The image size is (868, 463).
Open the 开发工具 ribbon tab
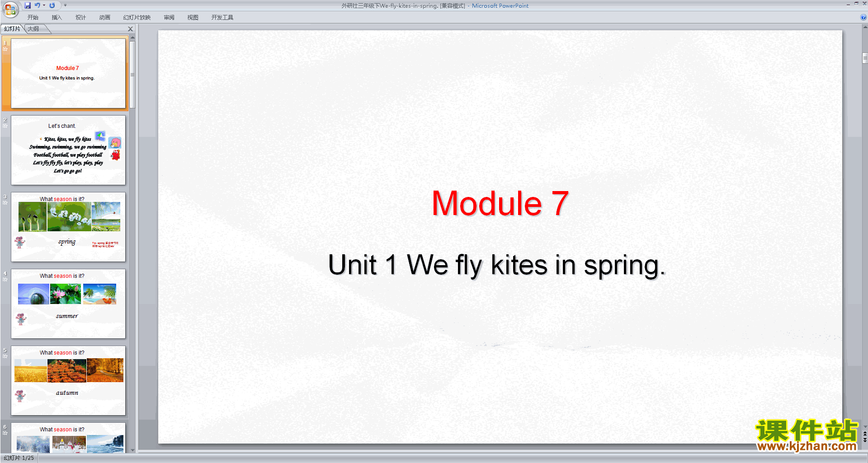pyautogui.click(x=222, y=18)
